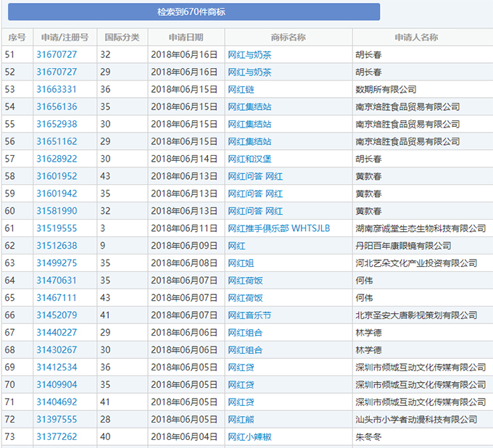Open registration number 31519555

coord(57,228)
